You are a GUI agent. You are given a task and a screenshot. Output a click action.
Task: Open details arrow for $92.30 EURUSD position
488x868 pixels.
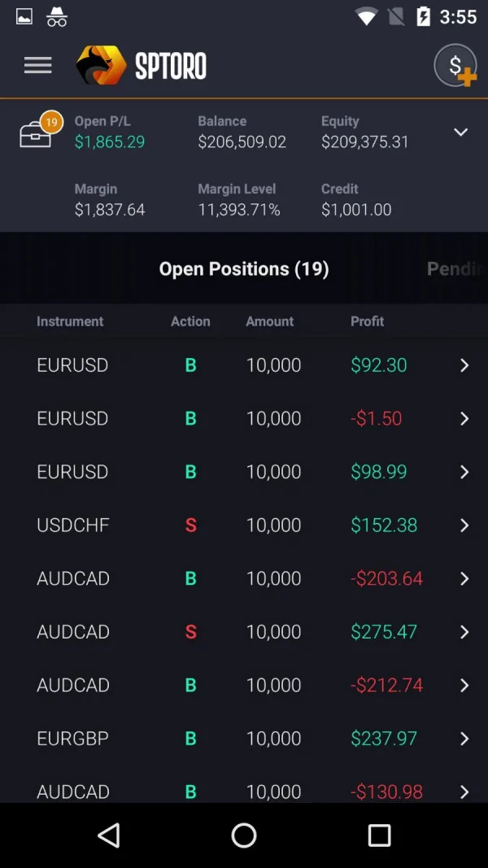click(x=464, y=365)
